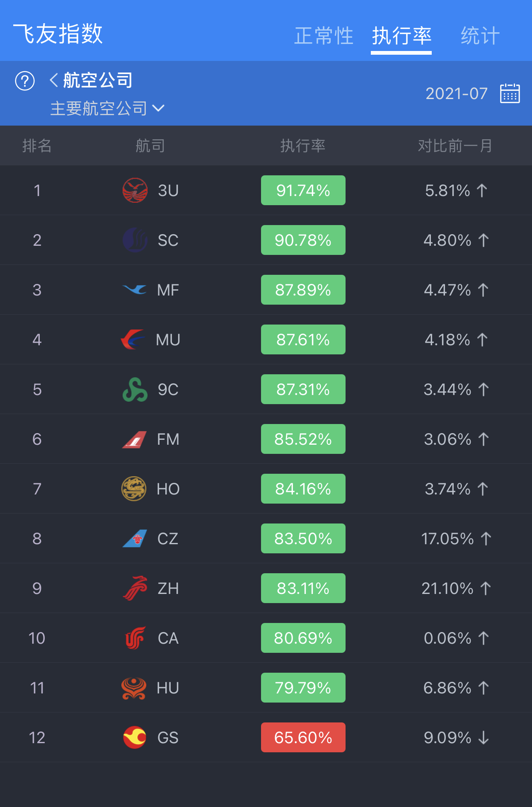This screenshot has width=532, height=807.
Task: Switch to the 统计 tab
Action: (480, 36)
